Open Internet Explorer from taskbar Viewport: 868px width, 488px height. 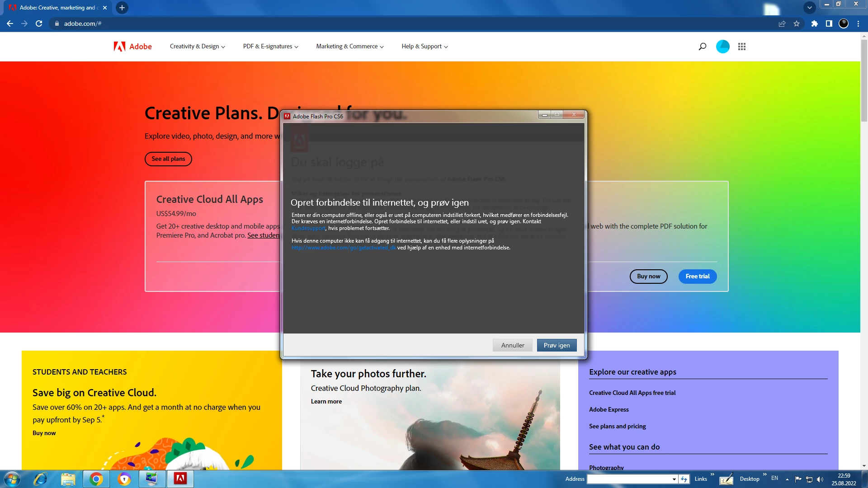[41, 479]
